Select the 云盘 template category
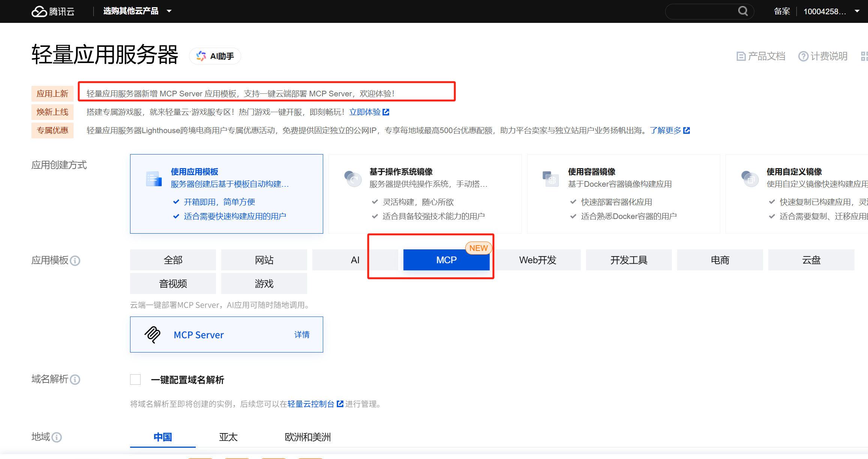 coord(811,260)
